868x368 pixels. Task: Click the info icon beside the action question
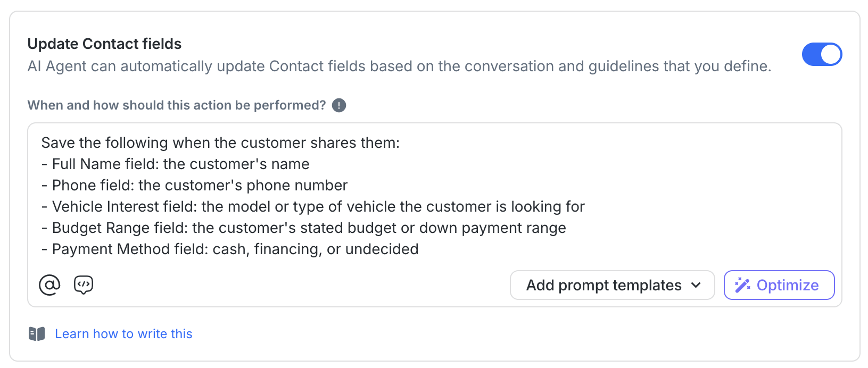339,105
